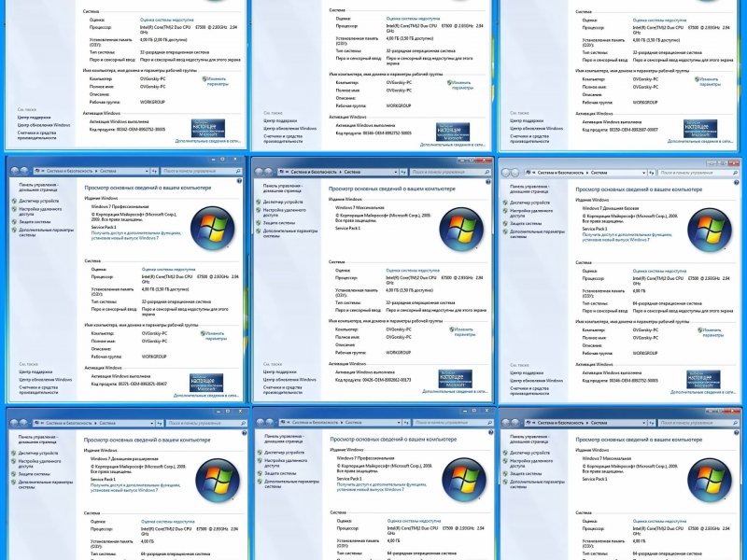Click genuine Microsoft badge beside product ID 00342
This screenshot has width=747, height=560.
(x=207, y=129)
